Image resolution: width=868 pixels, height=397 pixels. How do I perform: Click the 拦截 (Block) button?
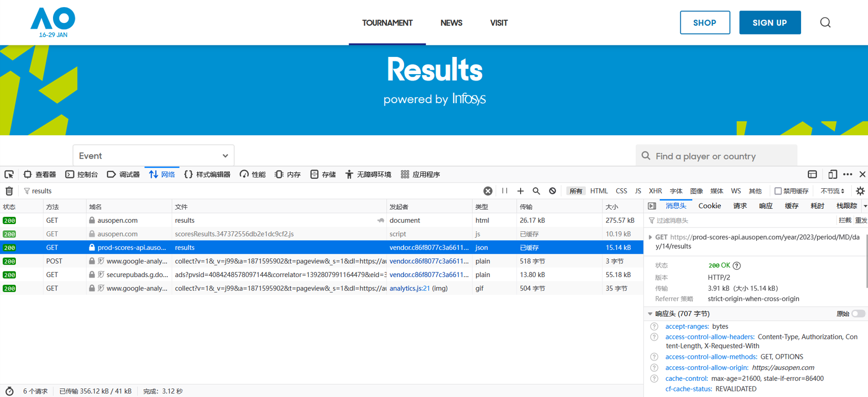845,220
